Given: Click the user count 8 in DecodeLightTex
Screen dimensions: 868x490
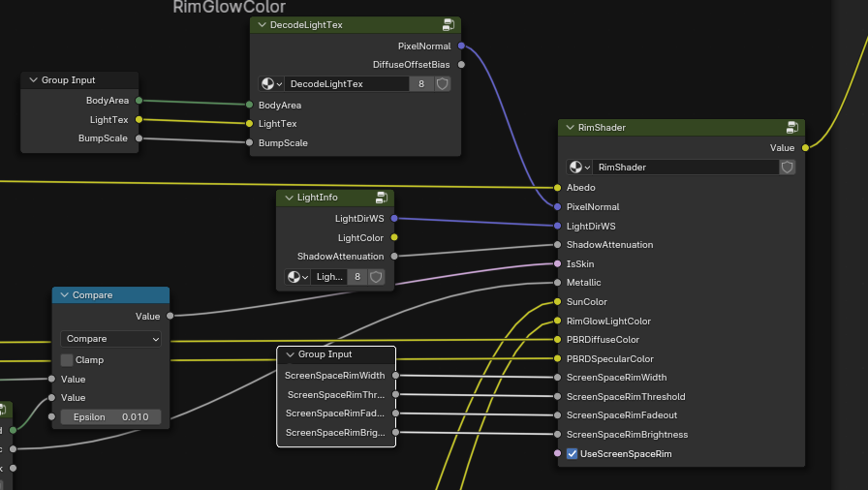Looking at the screenshot, I should click(x=421, y=84).
